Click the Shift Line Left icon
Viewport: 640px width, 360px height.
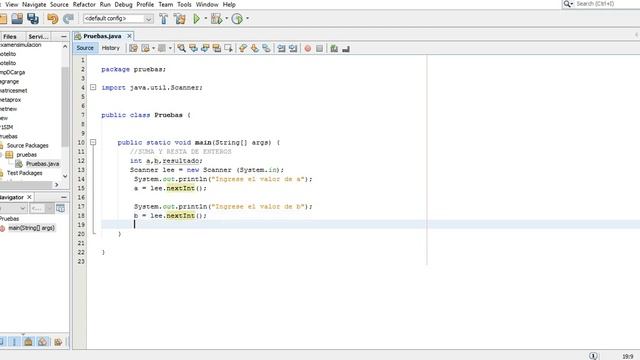pos(281,48)
